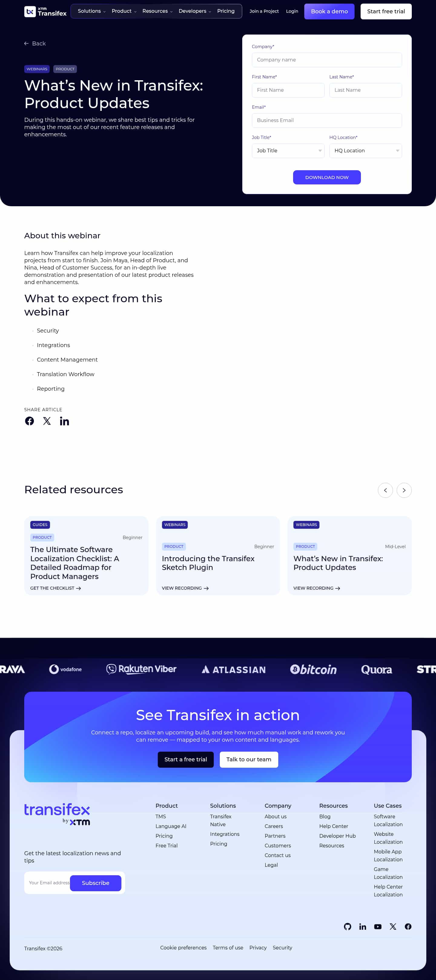Open the X footer icon
436x980 pixels.
point(393,926)
